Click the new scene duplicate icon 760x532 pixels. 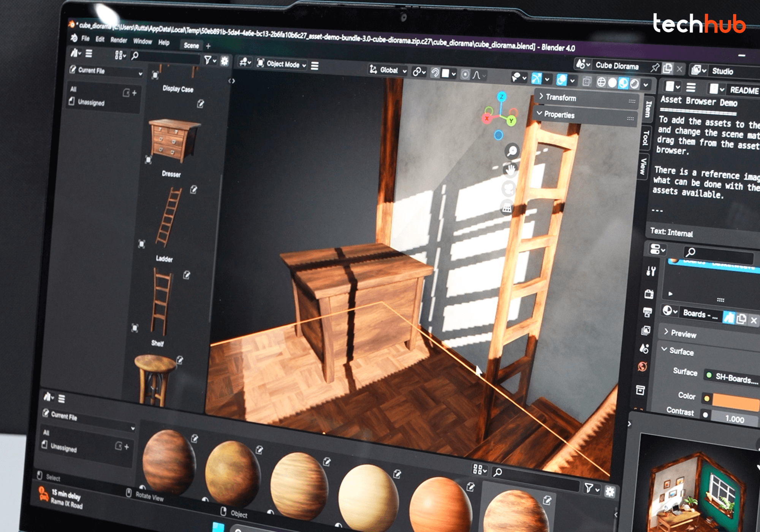[x=667, y=68]
